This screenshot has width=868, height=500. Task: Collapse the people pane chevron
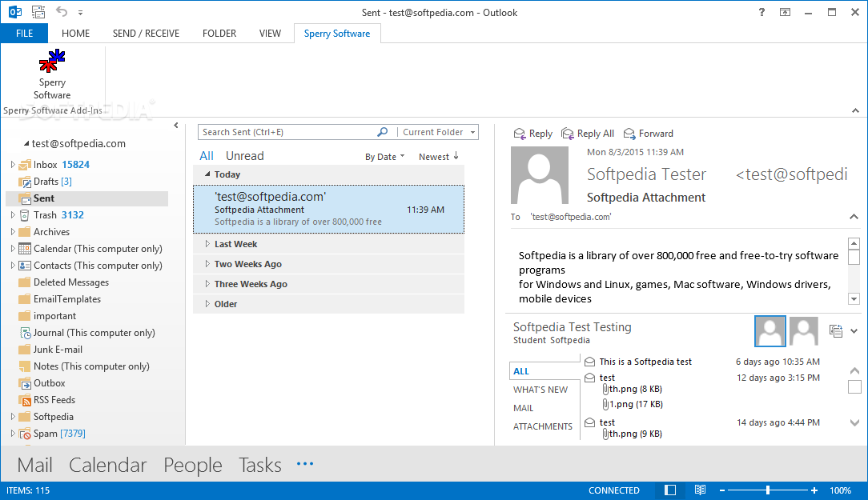854,331
